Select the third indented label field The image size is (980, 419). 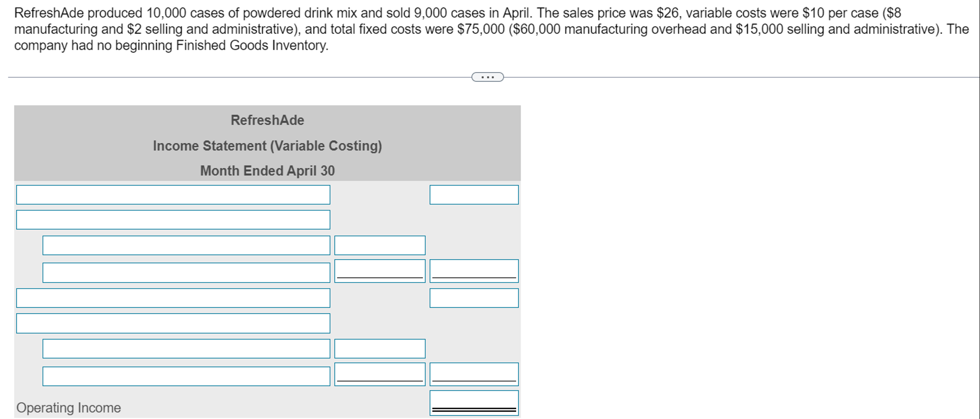click(x=186, y=348)
